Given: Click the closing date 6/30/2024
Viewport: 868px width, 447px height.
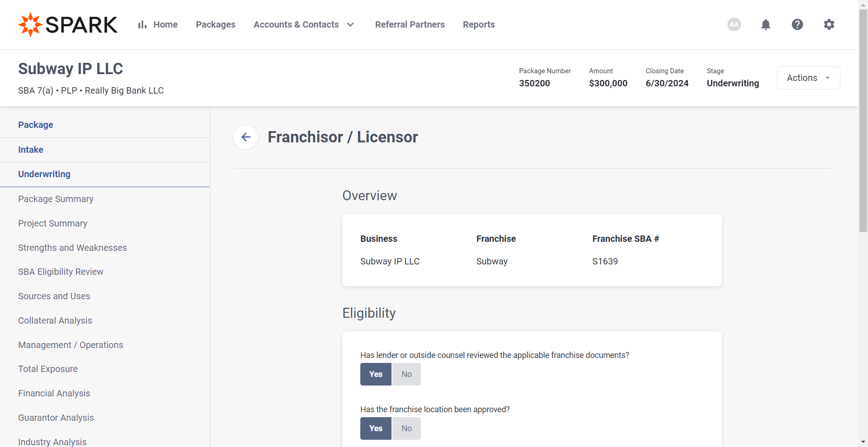Looking at the screenshot, I should pyautogui.click(x=667, y=83).
